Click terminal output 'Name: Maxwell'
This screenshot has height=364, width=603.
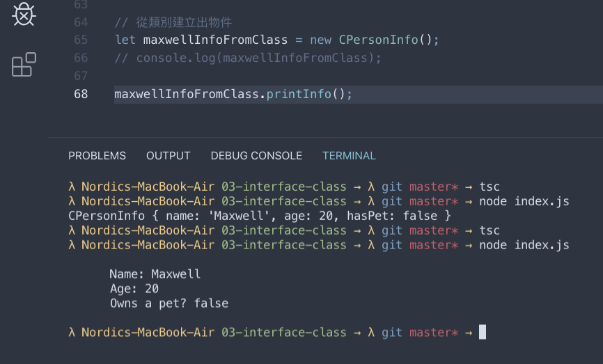[x=155, y=274]
